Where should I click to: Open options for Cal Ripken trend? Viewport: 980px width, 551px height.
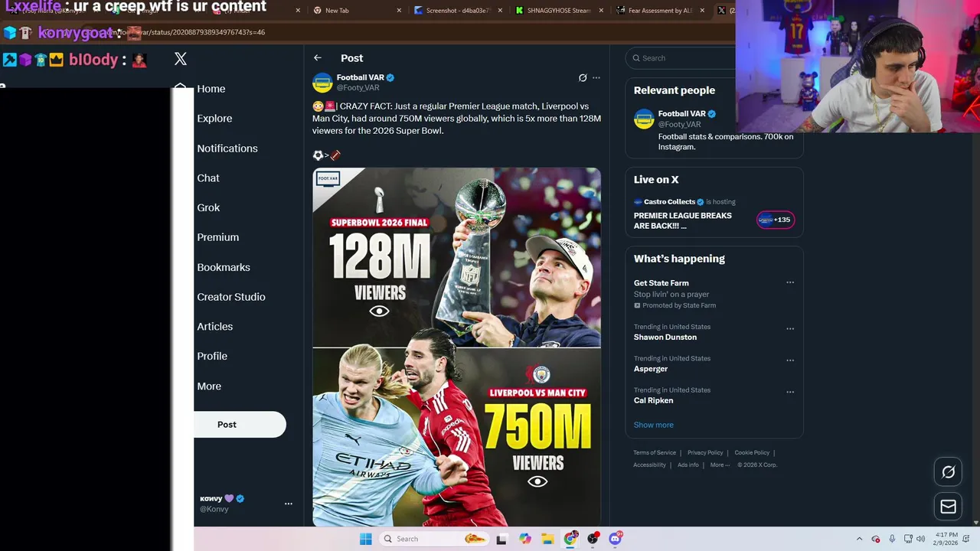790,392
